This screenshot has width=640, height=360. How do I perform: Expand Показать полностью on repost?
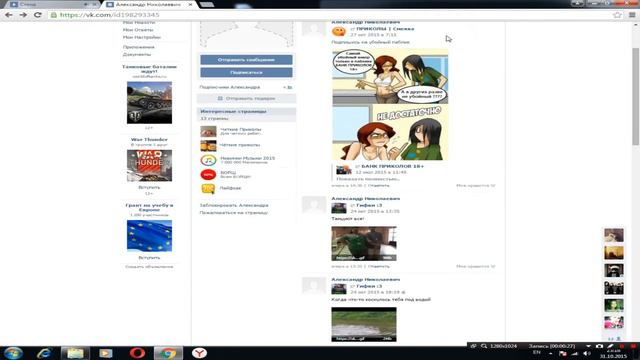point(367,179)
